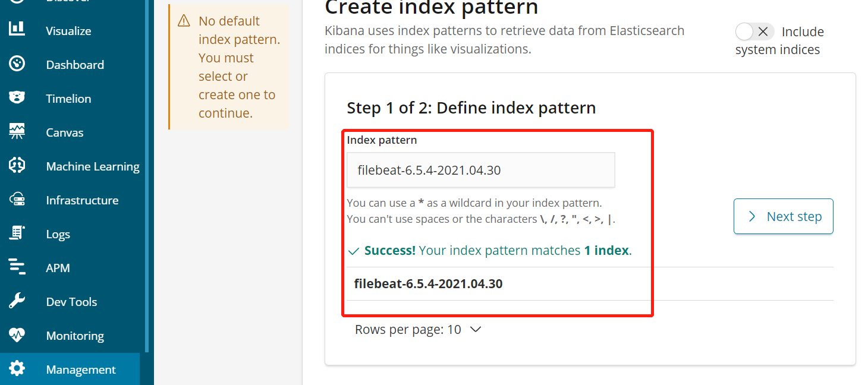Navigate to Machine Learning
Image resolution: width=868 pixels, height=385 pixels.
click(x=93, y=166)
